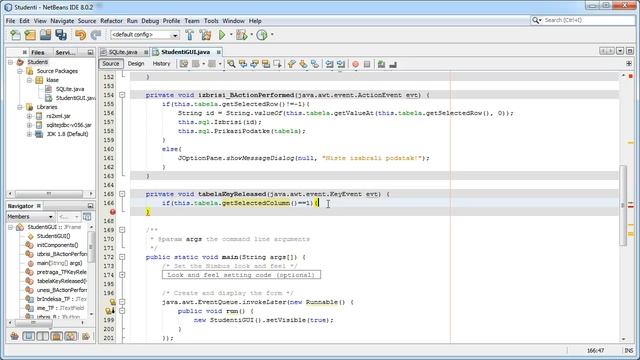Click the lightbulb hint on line 197

112,302
